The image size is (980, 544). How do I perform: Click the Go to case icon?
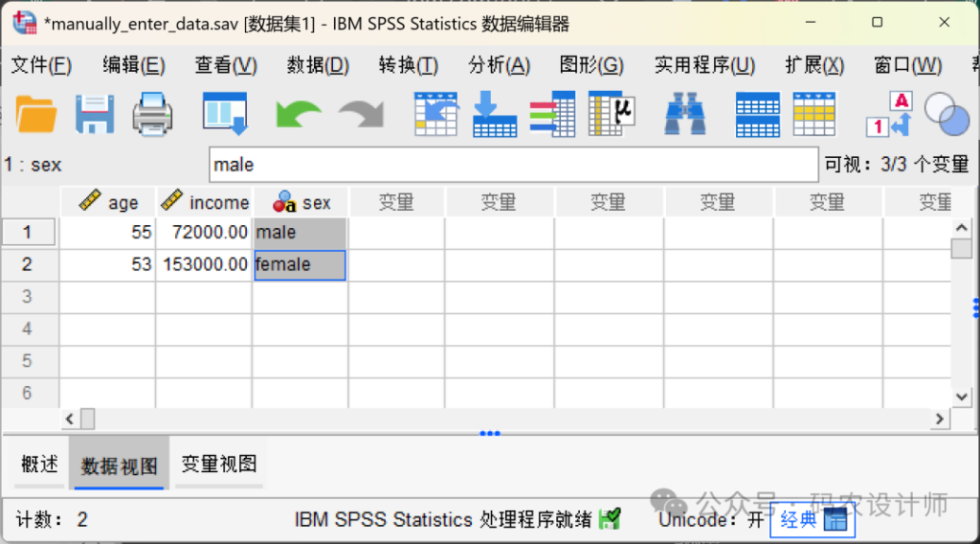click(435, 114)
